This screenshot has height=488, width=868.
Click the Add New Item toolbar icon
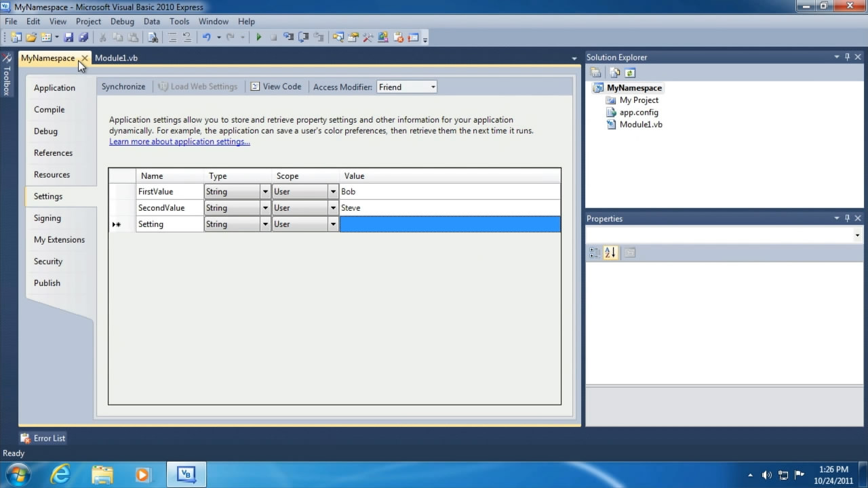point(45,37)
